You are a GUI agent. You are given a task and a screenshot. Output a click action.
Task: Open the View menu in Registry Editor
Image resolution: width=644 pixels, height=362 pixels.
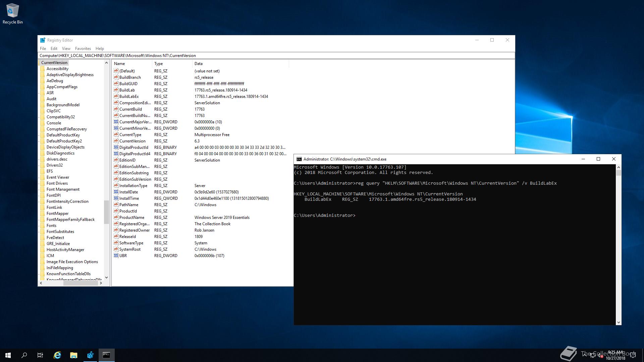(66, 49)
